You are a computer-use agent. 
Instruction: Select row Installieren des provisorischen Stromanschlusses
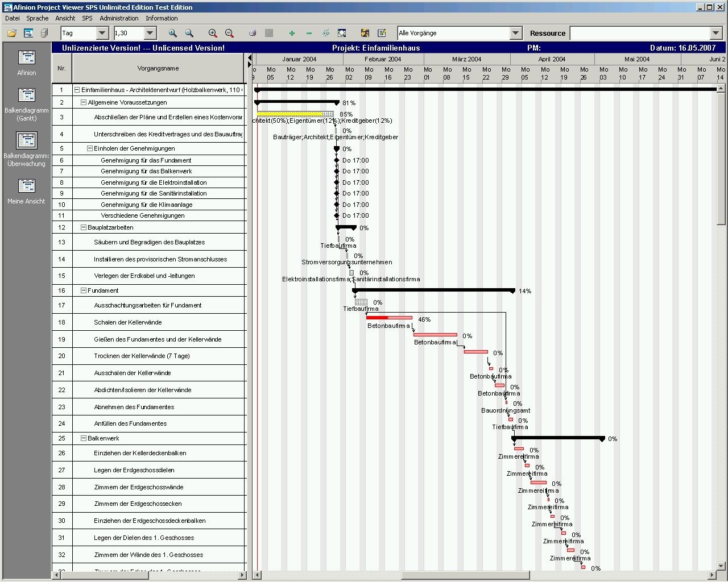[x=149, y=259]
